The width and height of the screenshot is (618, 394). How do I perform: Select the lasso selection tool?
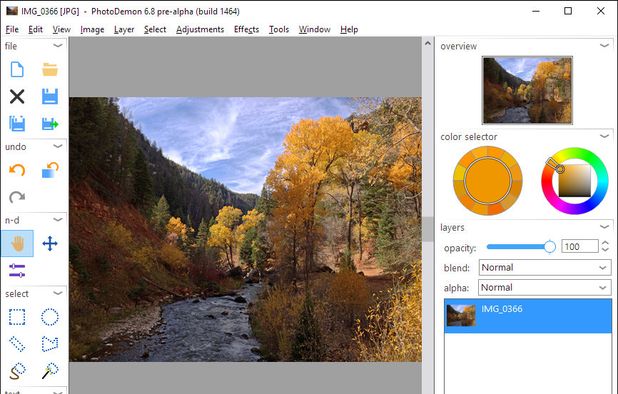tap(17, 371)
